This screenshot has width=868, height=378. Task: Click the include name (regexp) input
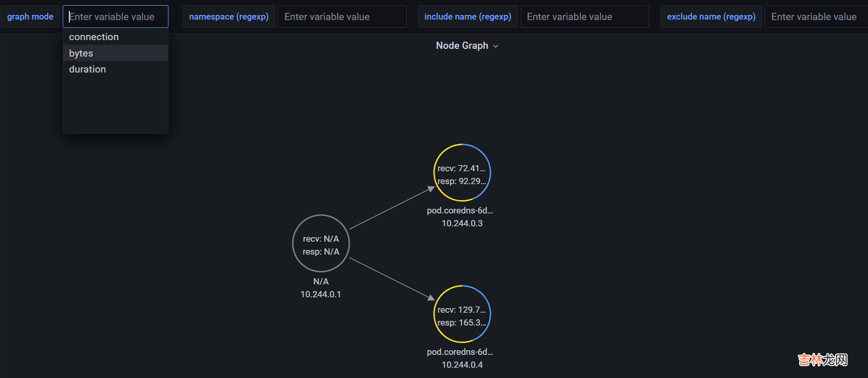(584, 16)
